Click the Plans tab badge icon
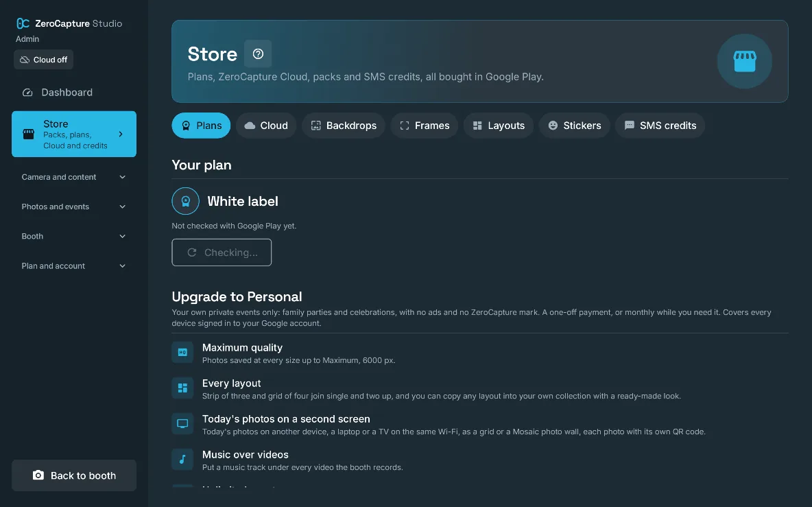The image size is (812, 507). (x=186, y=126)
